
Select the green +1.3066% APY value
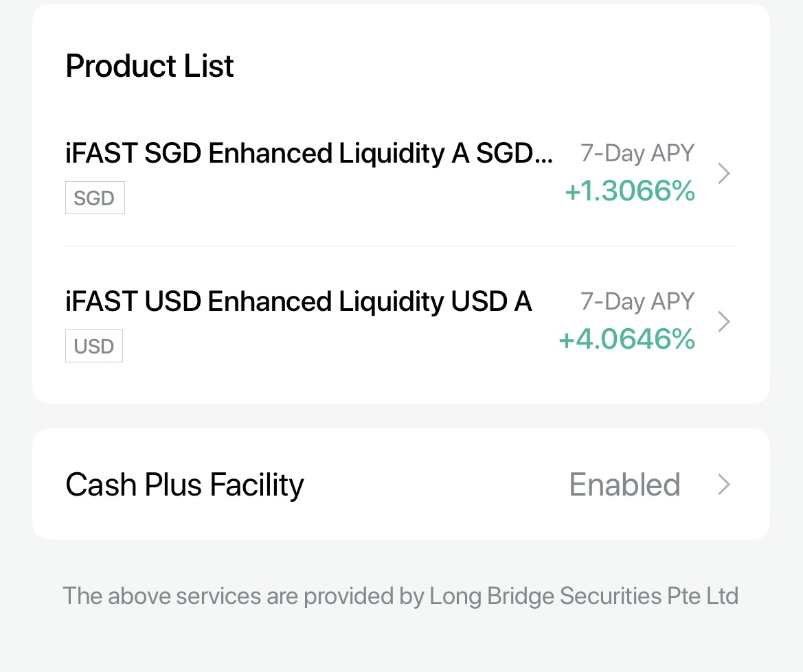click(x=630, y=191)
